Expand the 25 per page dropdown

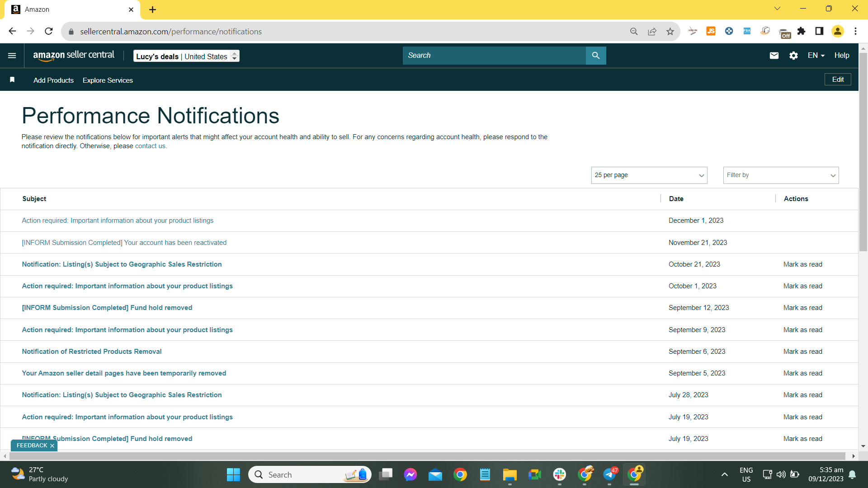(649, 175)
